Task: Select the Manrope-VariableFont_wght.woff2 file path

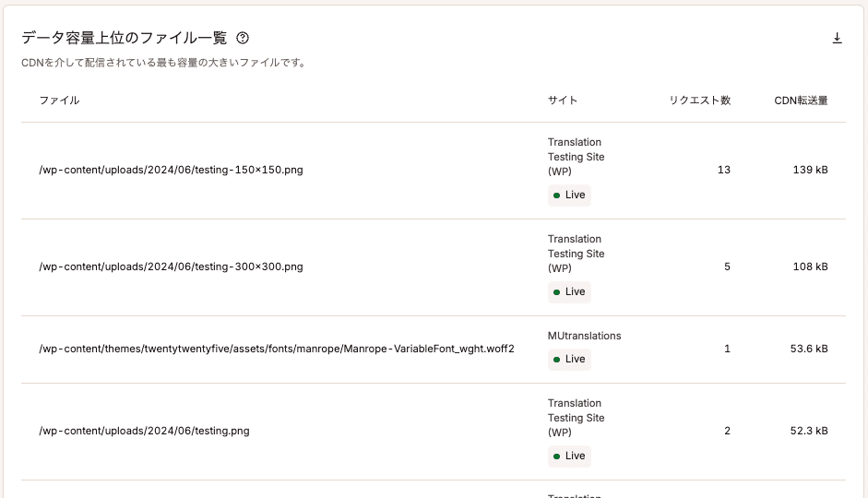Action: coord(277,349)
